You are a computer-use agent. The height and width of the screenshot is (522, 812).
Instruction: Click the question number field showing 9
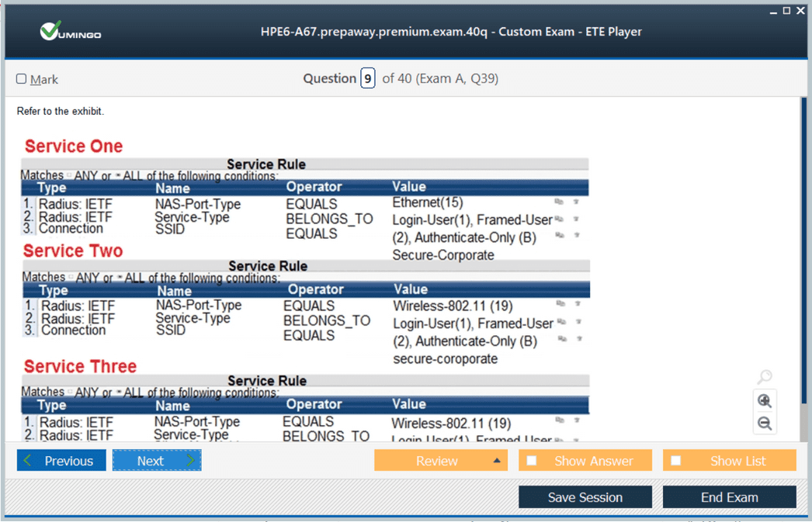point(368,78)
